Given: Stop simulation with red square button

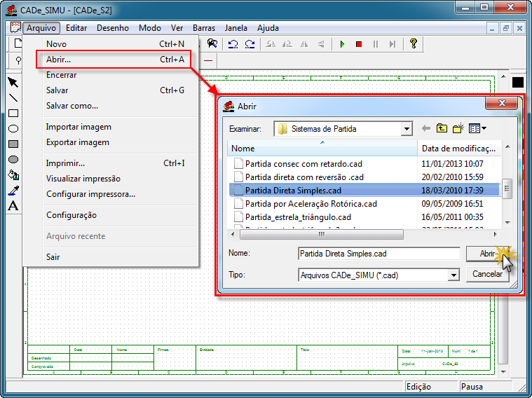Looking at the screenshot, I should click(x=359, y=44).
